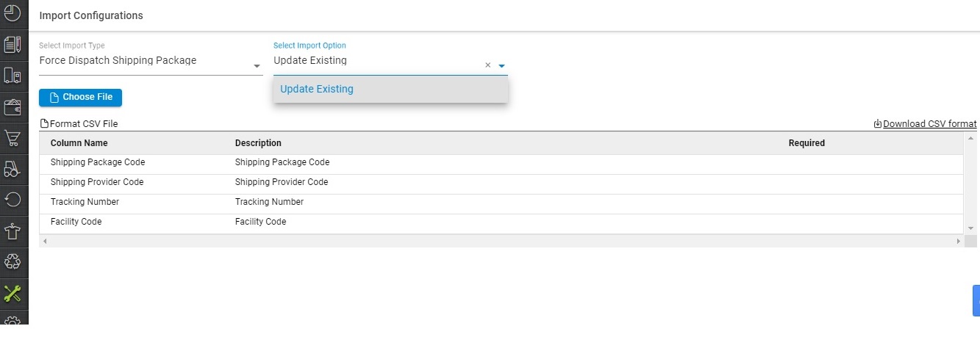Image resolution: width=980 pixels, height=337 pixels.
Task: Select the t-shirt products sidebar icon
Action: point(12,231)
